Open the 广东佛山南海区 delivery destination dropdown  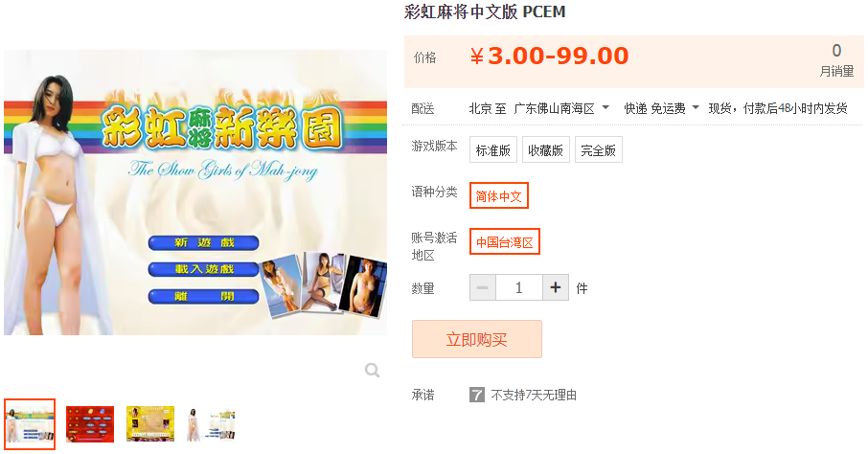click(x=561, y=108)
